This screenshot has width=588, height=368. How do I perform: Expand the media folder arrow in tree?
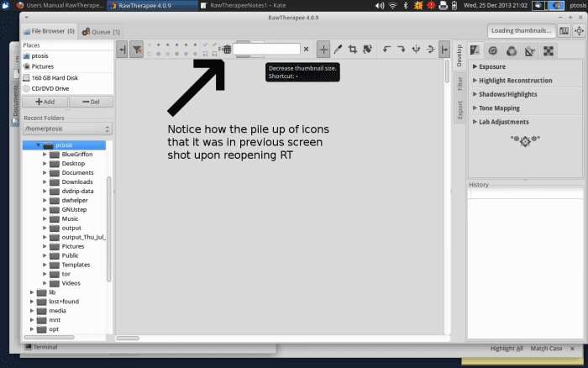tap(32, 311)
